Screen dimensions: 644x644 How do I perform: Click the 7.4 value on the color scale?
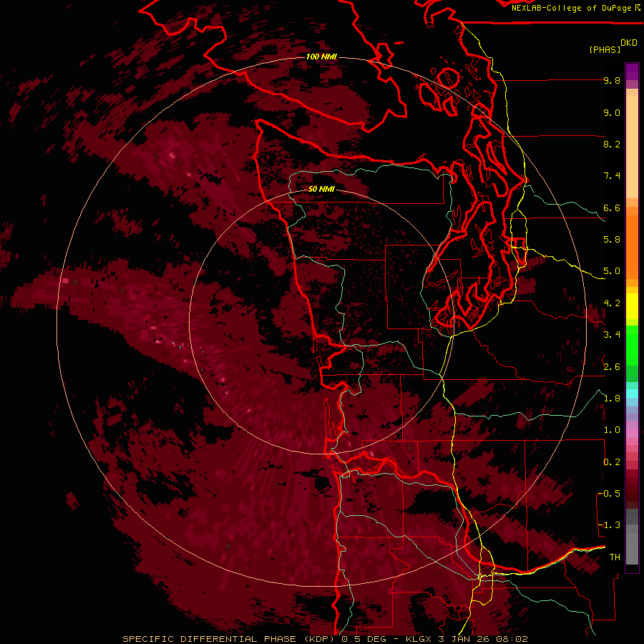pyautogui.click(x=612, y=176)
